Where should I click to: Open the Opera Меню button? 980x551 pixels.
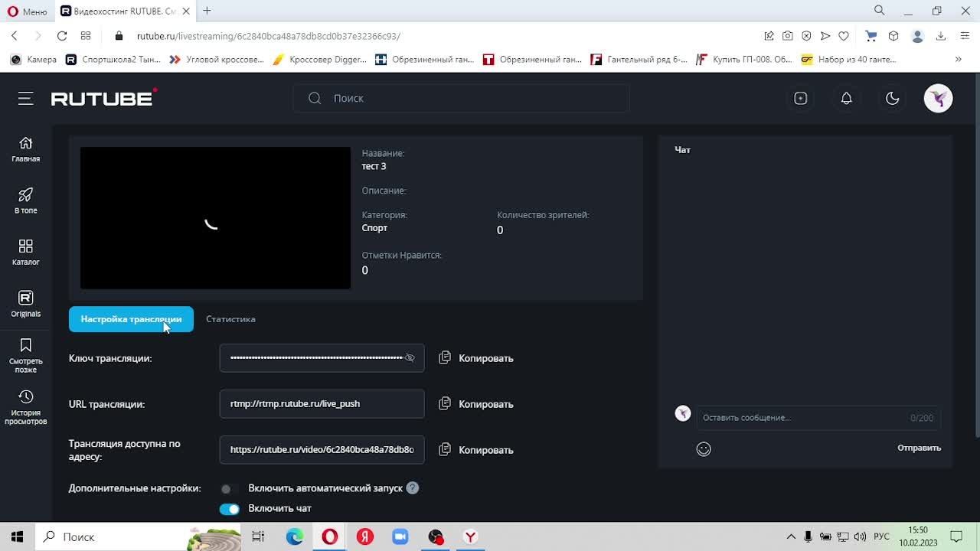[27, 11]
